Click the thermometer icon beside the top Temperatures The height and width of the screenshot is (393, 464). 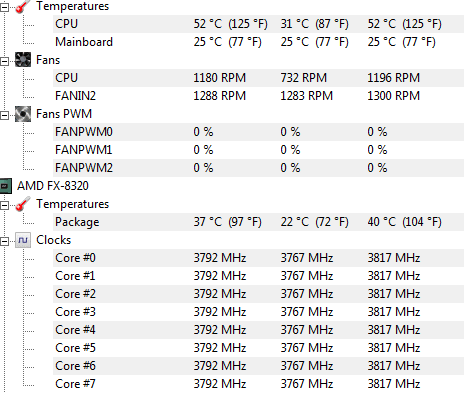point(23,6)
